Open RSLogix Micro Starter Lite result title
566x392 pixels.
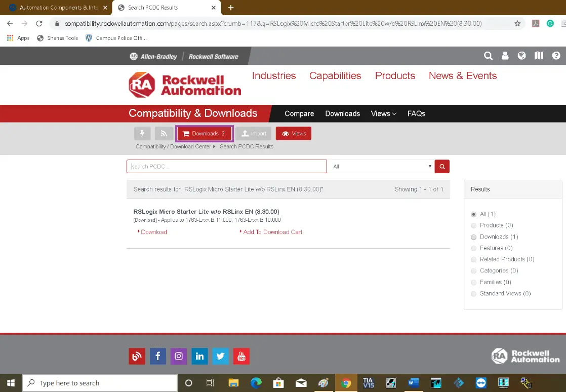coord(206,212)
